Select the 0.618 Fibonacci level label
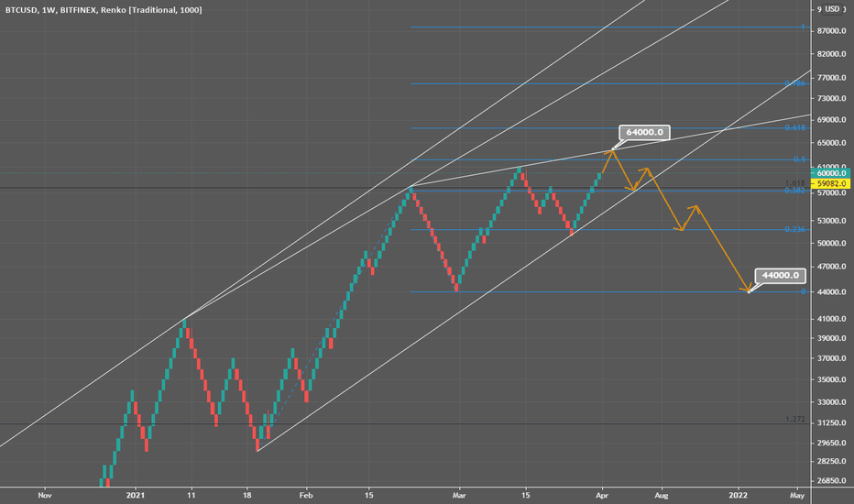The width and height of the screenshot is (854, 504). click(x=794, y=127)
